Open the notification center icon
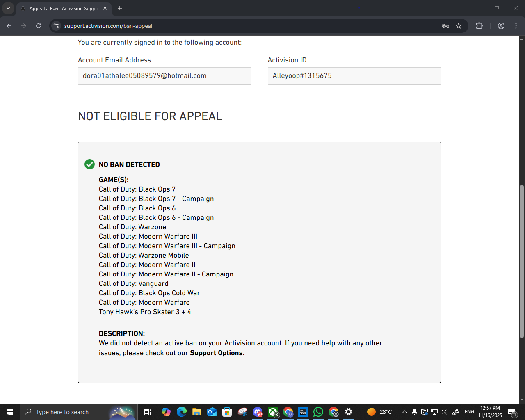The image size is (525, 420). point(512,412)
